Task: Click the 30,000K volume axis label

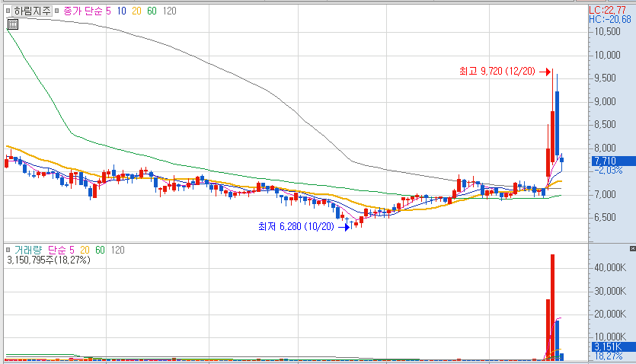Action: 610,291
